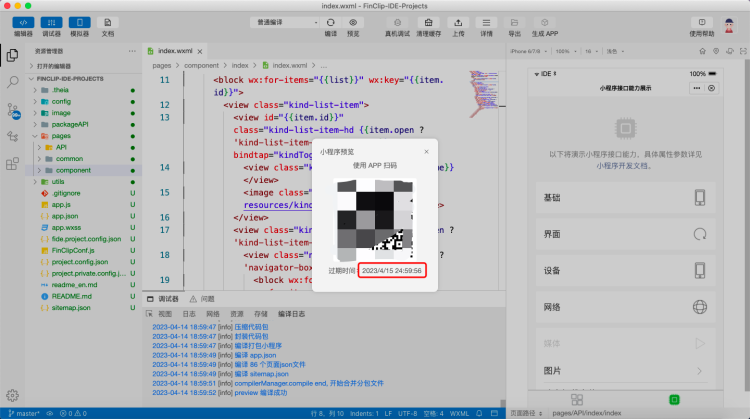The height and width of the screenshot is (419, 750).
Task: Open the mini-program ellipsis menu button
Action: point(696,88)
